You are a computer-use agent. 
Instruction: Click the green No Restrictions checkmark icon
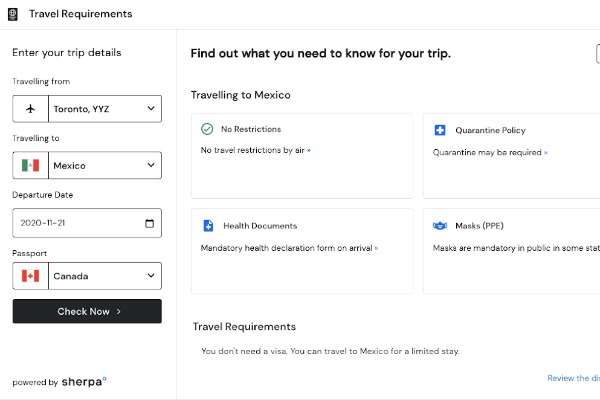(207, 130)
